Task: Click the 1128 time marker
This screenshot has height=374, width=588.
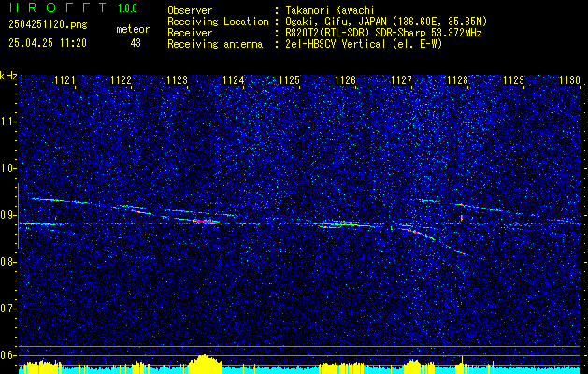Action: coord(457,80)
